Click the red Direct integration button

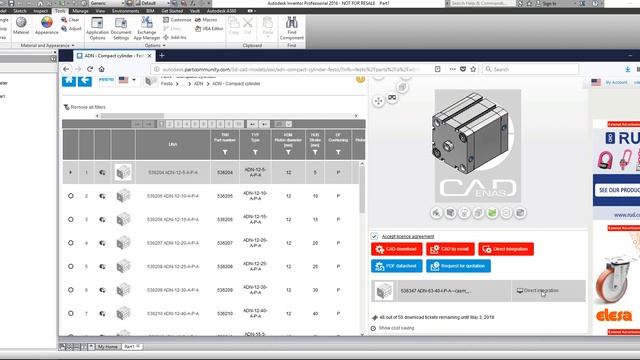point(506,249)
